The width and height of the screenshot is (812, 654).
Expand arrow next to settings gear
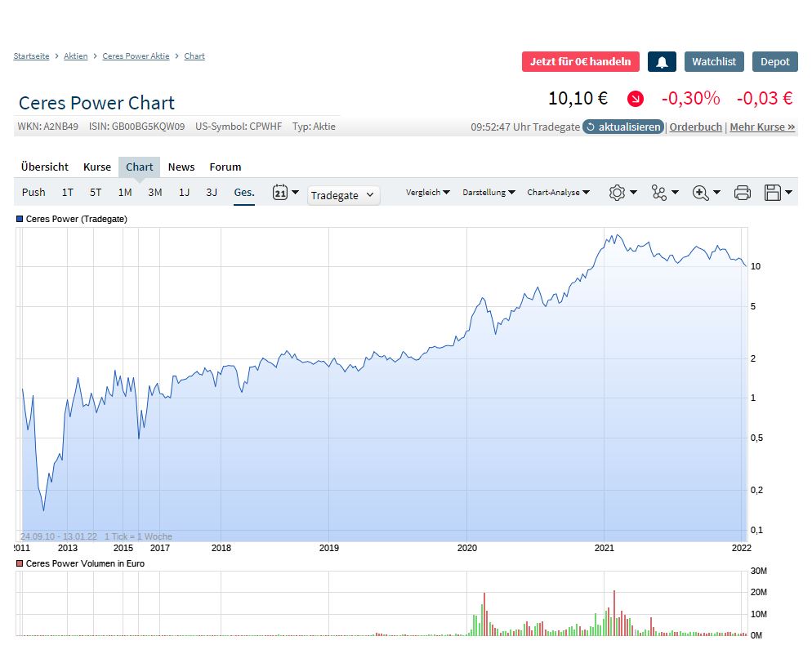633,192
